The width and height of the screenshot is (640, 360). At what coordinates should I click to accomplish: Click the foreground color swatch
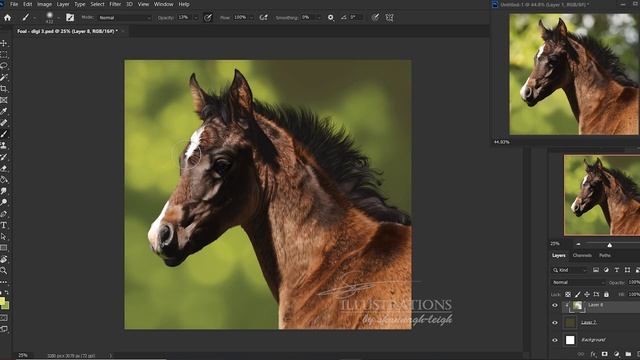pos(2,302)
